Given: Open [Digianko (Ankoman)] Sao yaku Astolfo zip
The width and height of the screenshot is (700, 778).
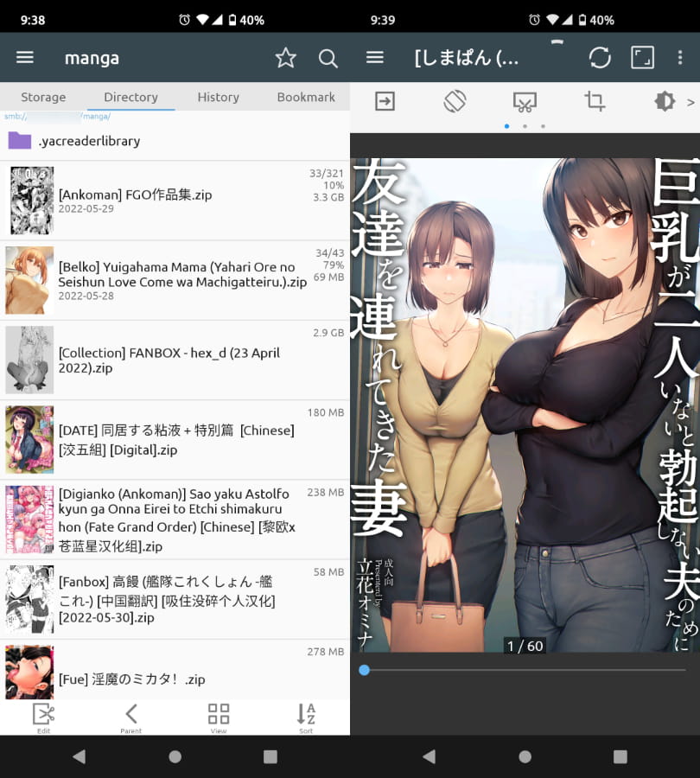Looking at the screenshot, I should (x=175, y=520).
